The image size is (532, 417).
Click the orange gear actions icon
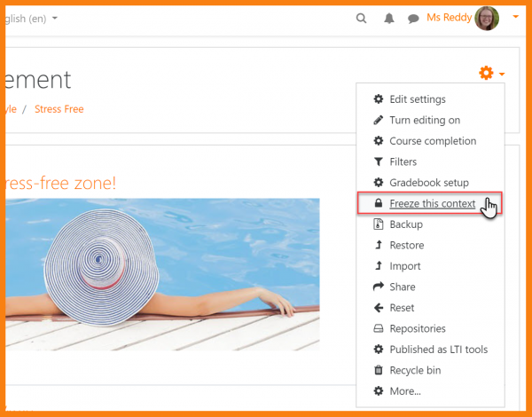click(x=486, y=73)
